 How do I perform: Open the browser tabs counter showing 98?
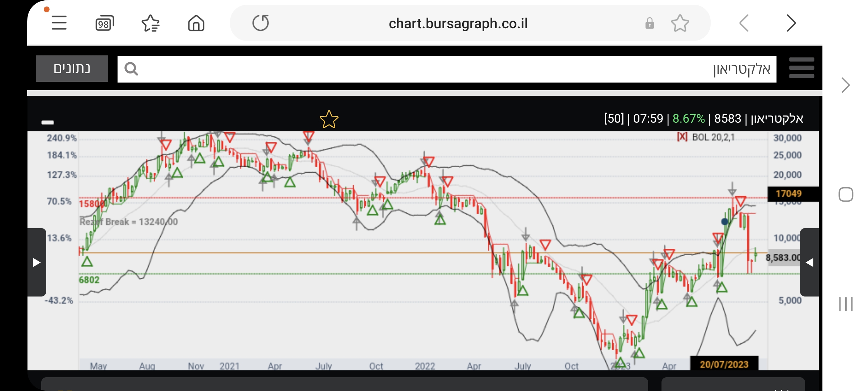[104, 24]
